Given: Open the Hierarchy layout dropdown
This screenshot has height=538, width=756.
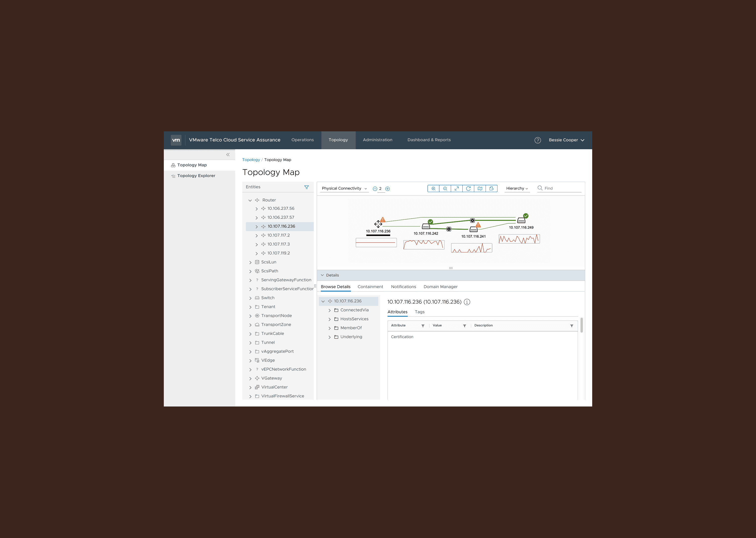Looking at the screenshot, I should pos(517,189).
